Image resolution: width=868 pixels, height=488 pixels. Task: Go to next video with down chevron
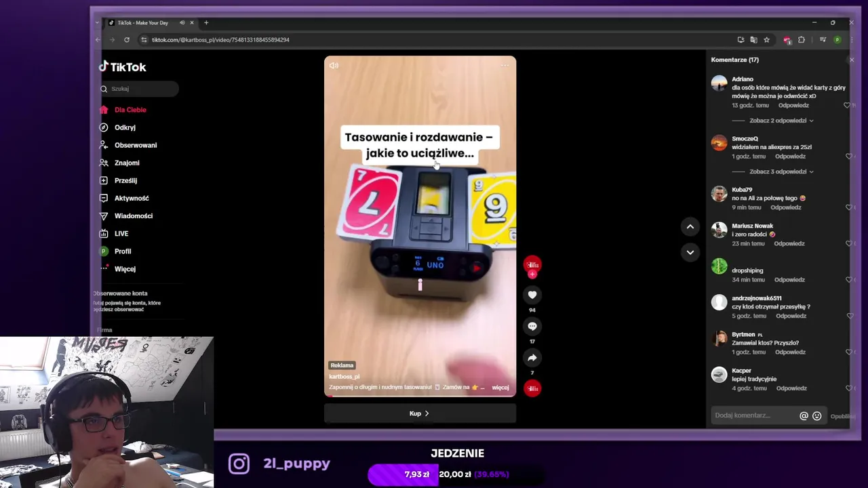point(690,252)
